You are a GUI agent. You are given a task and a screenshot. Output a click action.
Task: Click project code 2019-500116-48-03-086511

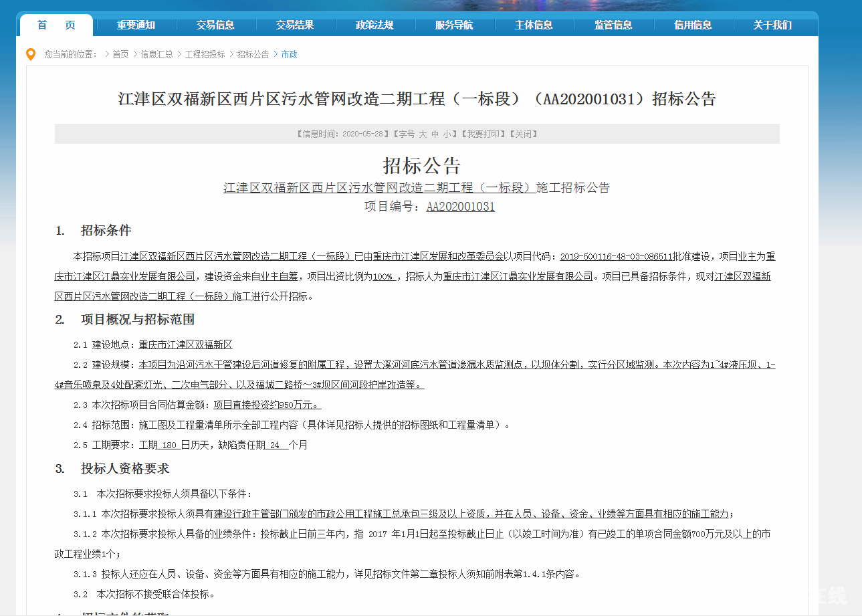coord(616,256)
